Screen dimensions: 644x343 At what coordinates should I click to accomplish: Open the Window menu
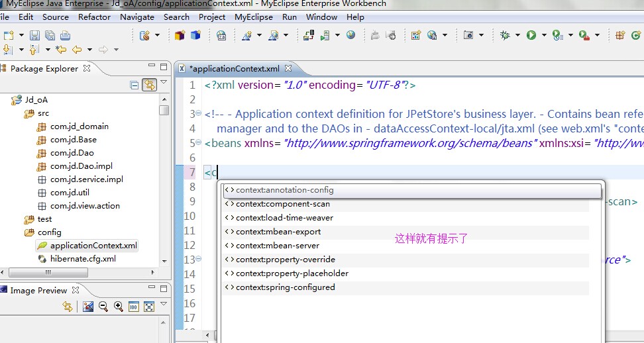[321, 17]
